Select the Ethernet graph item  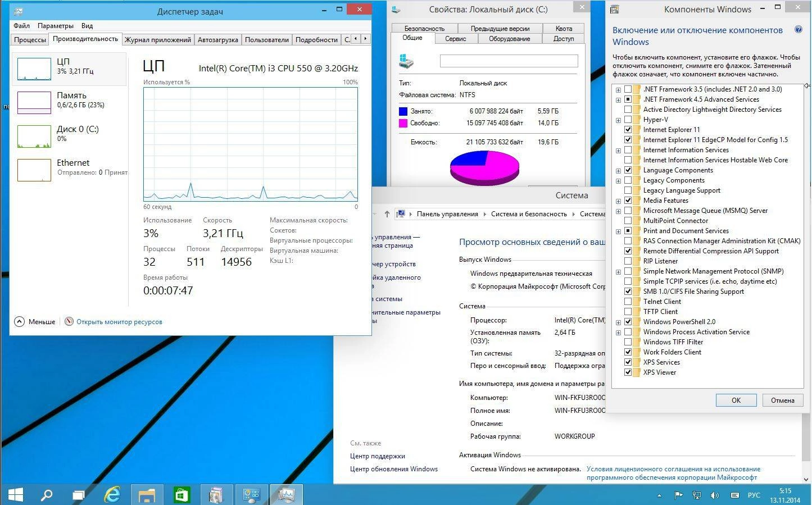coord(69,170)
